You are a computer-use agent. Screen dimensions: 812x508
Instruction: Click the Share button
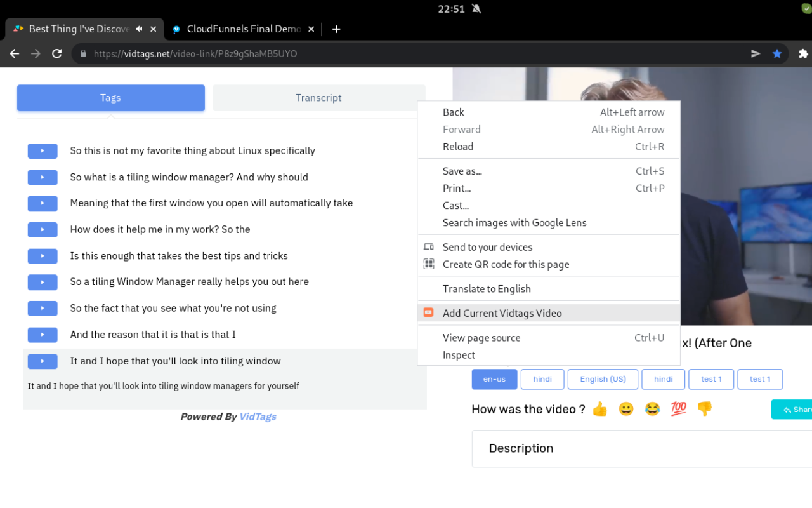point(798,410)
